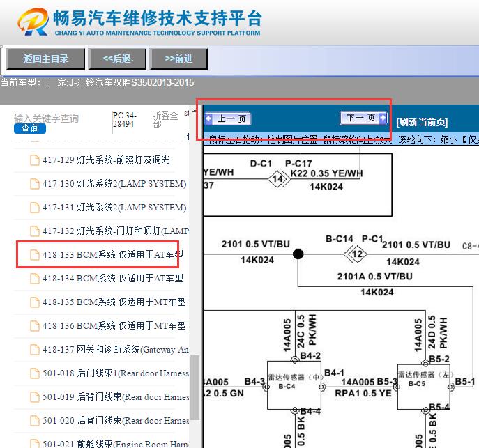
Task: Open 501-019 后背门线束 entry
Action: pos(116,396)
